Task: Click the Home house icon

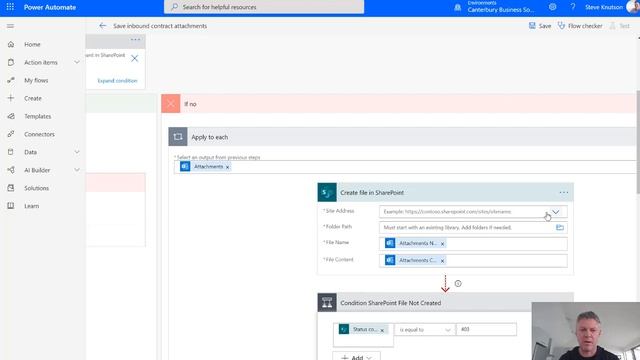Action: click(x=11, y=44)
